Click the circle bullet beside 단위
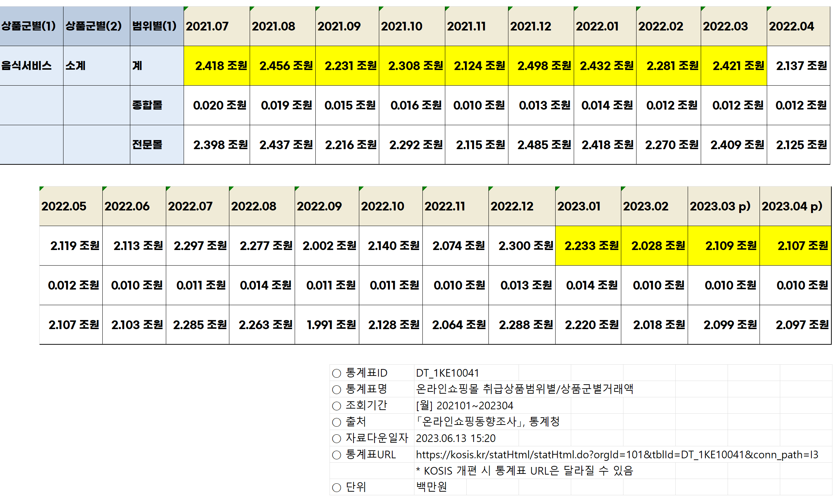This screenshot has height=504, width=839. (336, 487)
